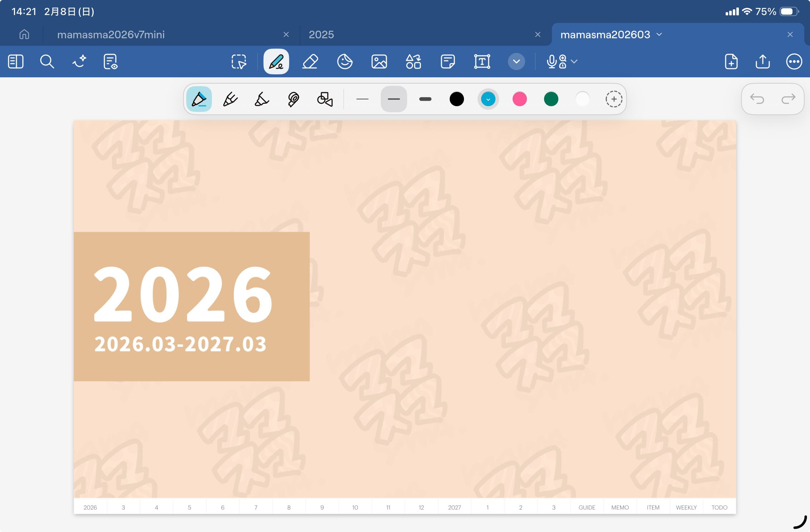Select the Eraser tool

point(310,61)
